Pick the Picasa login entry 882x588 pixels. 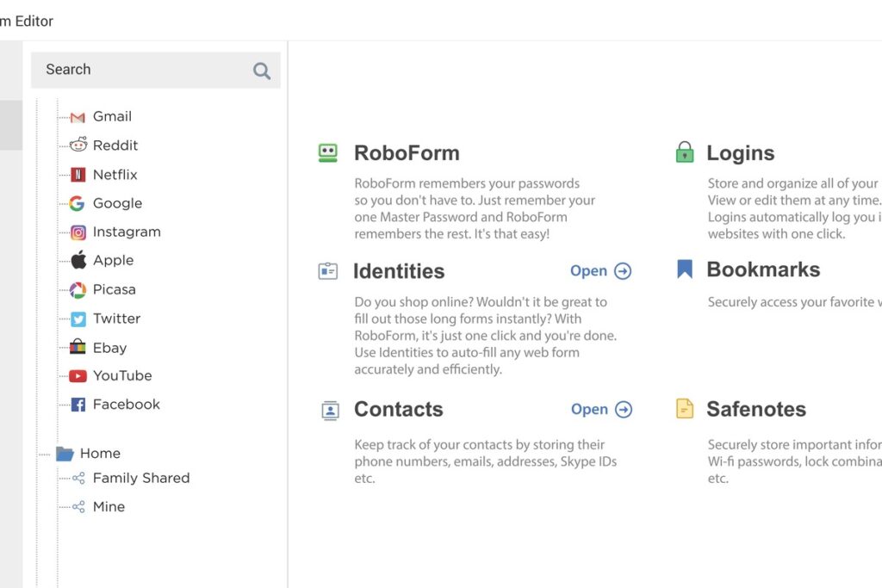coord(115,289)
